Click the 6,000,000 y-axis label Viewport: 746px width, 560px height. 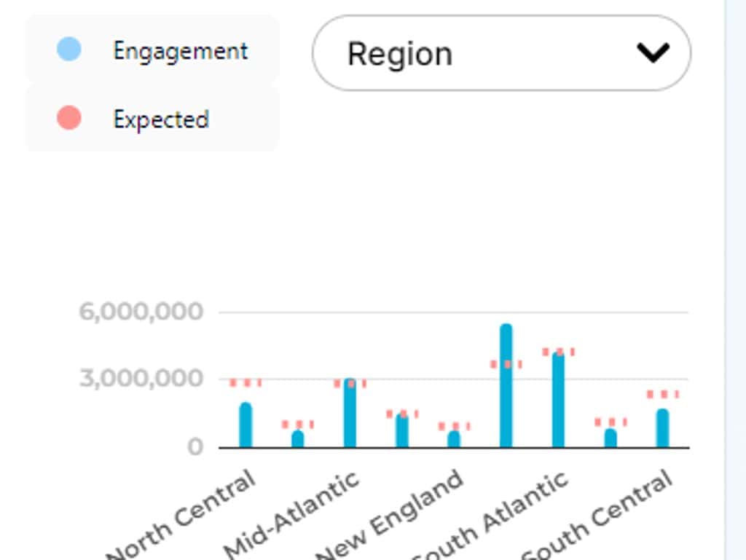(141, 312)
